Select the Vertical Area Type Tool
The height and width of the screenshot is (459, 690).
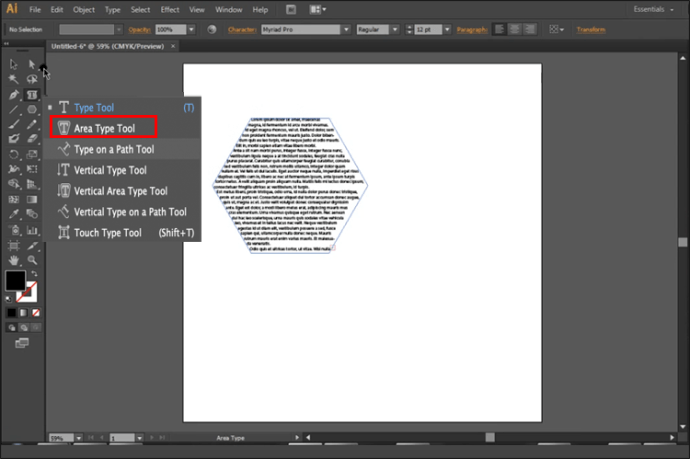[120, 191]
